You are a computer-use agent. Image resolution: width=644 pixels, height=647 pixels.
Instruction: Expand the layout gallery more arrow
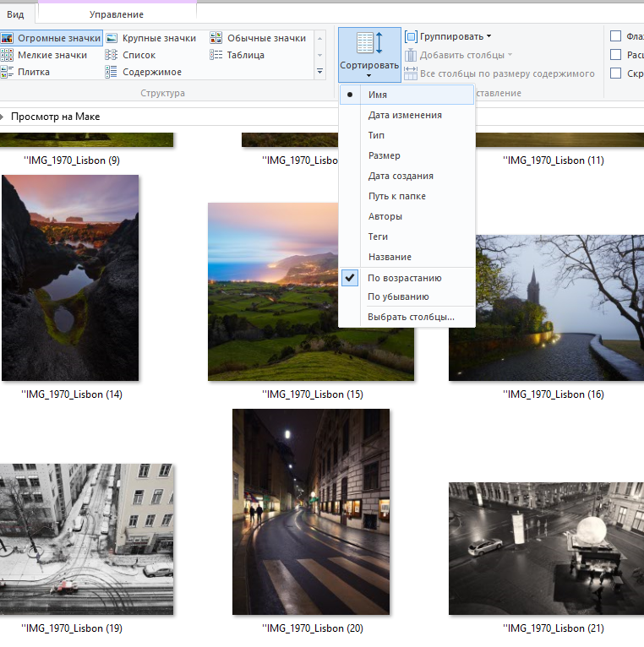(x=319, y=73)
